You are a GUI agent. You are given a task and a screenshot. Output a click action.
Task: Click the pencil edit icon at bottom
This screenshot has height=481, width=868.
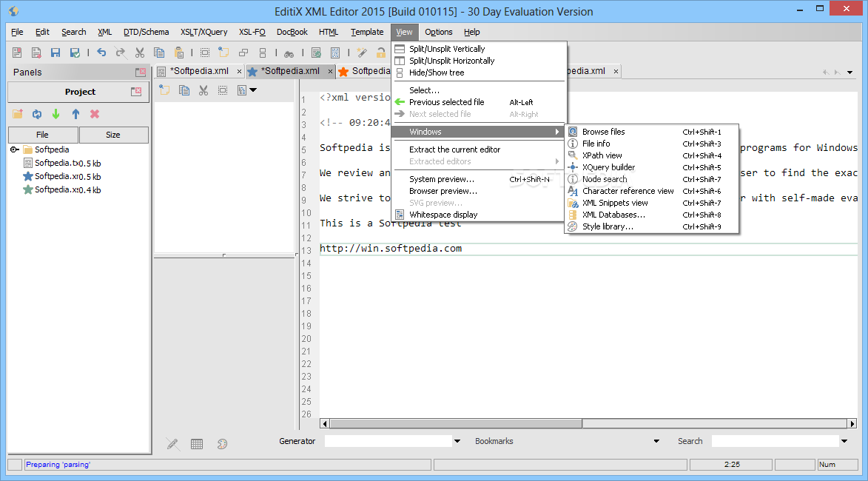172,443
